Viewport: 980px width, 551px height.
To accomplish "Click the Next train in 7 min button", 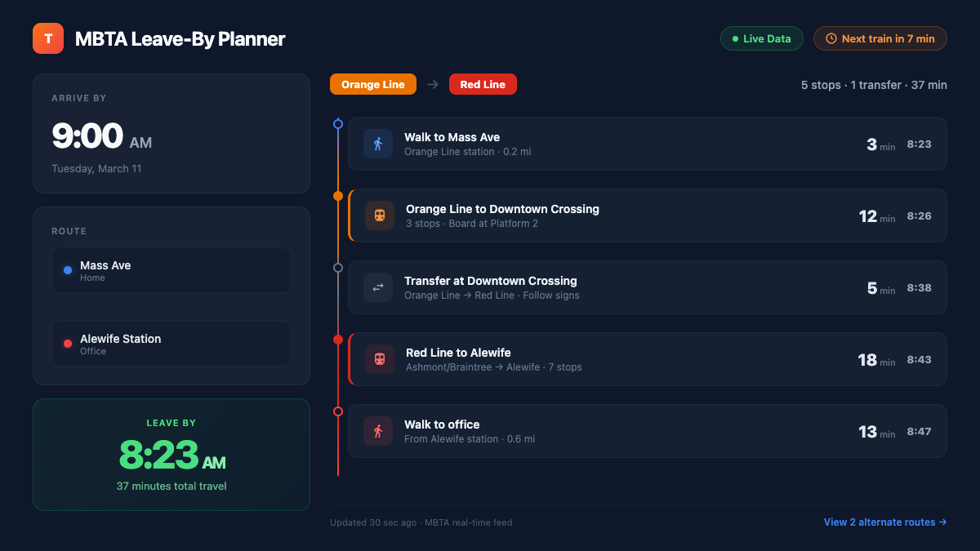I will pyautogui.click(x=880, y=38).
